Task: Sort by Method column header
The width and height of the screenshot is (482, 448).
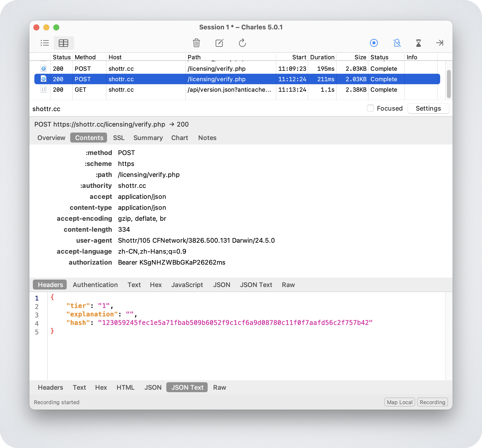Action: tap(89, 57)
